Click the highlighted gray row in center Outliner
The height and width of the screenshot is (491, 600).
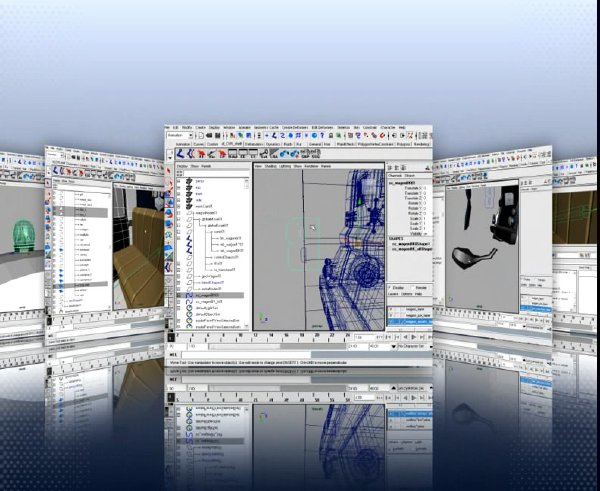coord(210,295)
